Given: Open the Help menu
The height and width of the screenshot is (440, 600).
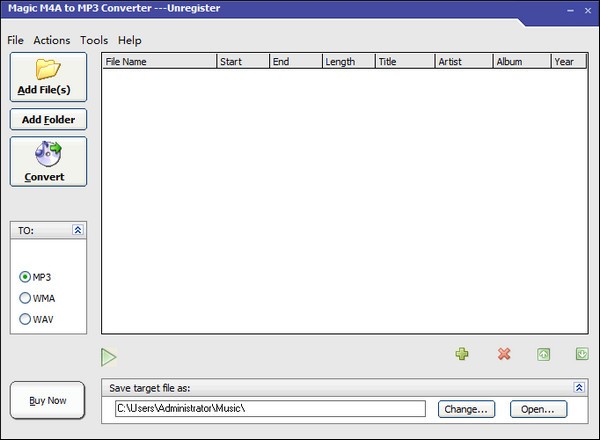Looking at the screenshot, I should tap(130, 40).
